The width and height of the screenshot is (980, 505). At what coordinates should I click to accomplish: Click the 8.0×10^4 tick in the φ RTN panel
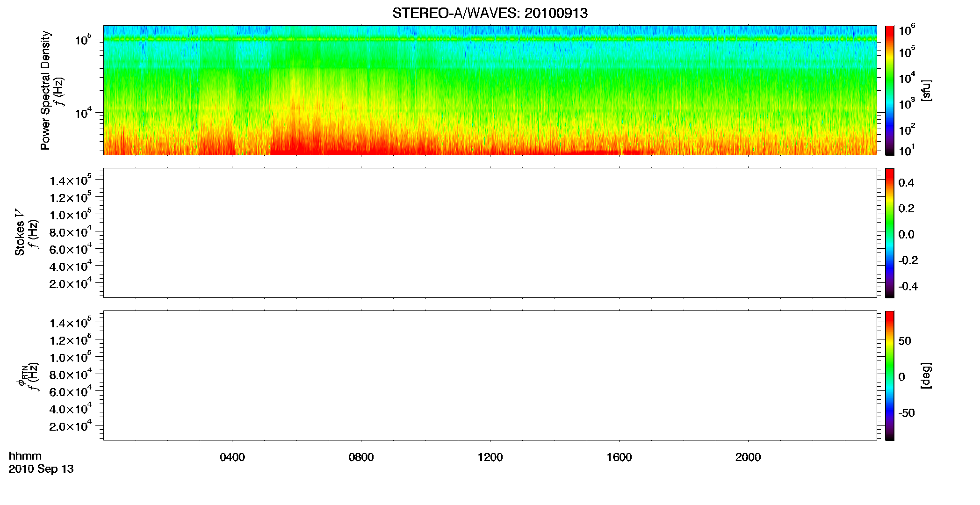(x=71, y=375)
